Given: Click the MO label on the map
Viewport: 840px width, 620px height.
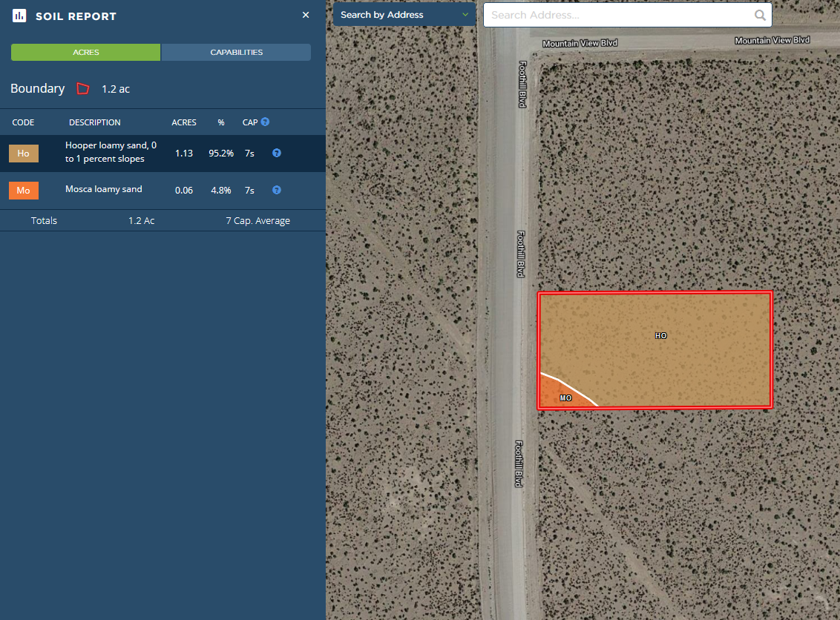Looking at the screenshot, I should click(x=566, y=398).
